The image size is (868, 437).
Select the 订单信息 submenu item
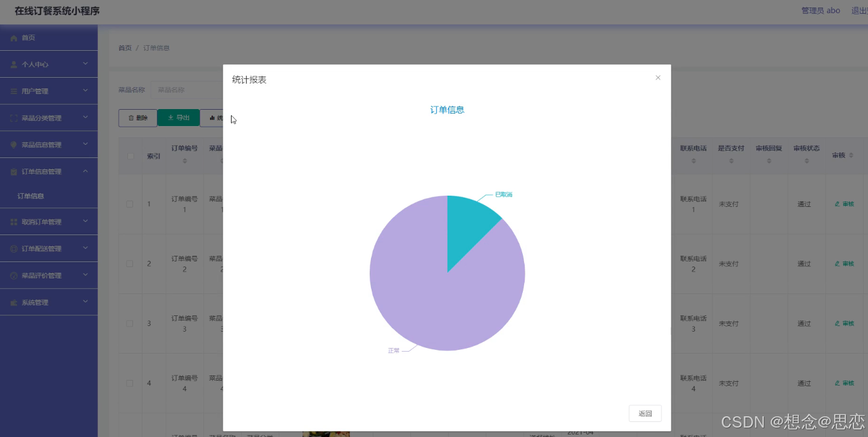49,196
